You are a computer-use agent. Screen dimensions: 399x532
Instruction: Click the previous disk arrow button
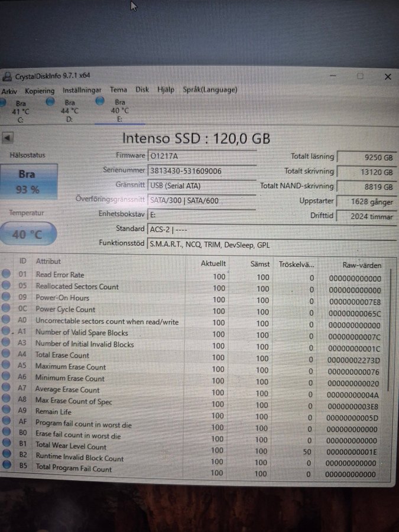[8, 138]
